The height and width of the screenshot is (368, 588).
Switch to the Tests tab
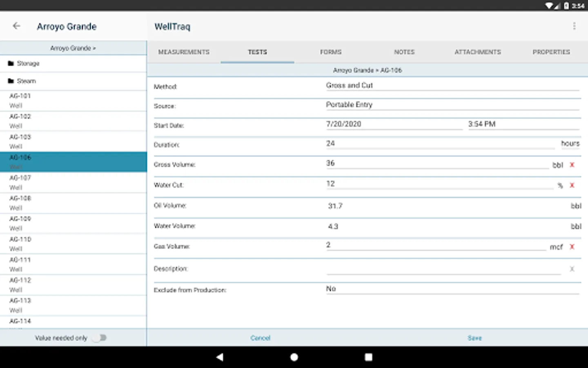tap(257, 52)
